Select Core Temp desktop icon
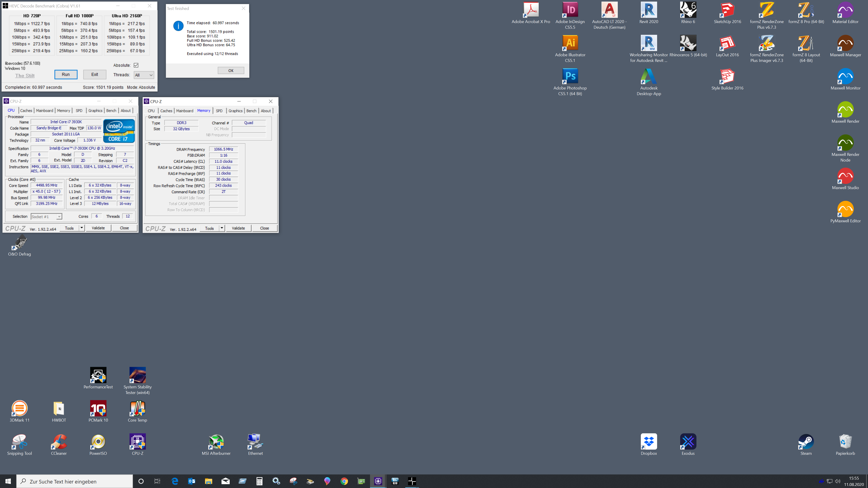 coord(137,411)
